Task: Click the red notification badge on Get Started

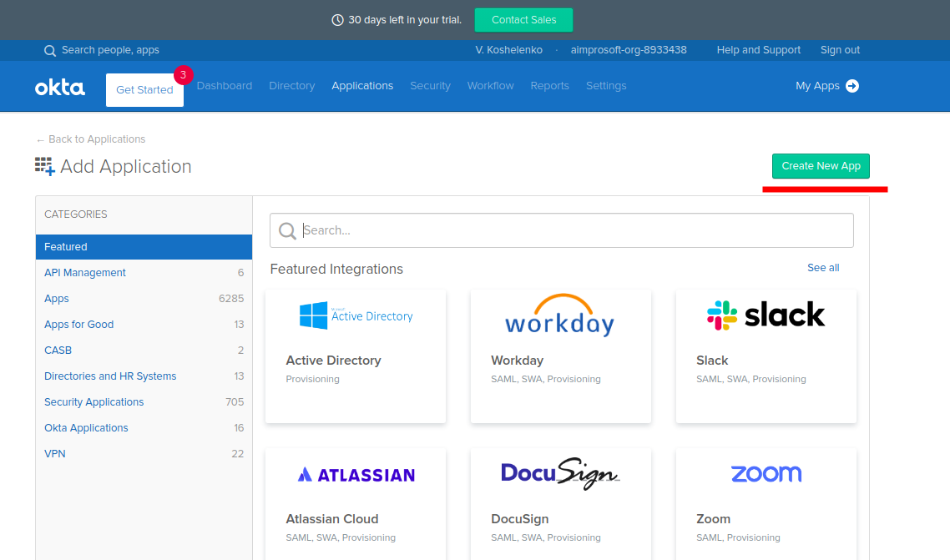Action: click(x=183, y=75)
